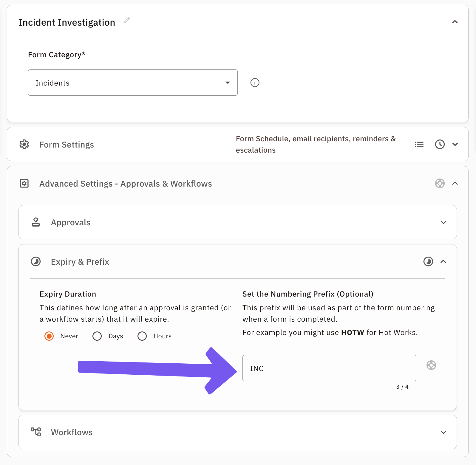The height and width of the screenshot is (465, 476).
Task: Click the list icon in Form Settings row
Action: 419,144
